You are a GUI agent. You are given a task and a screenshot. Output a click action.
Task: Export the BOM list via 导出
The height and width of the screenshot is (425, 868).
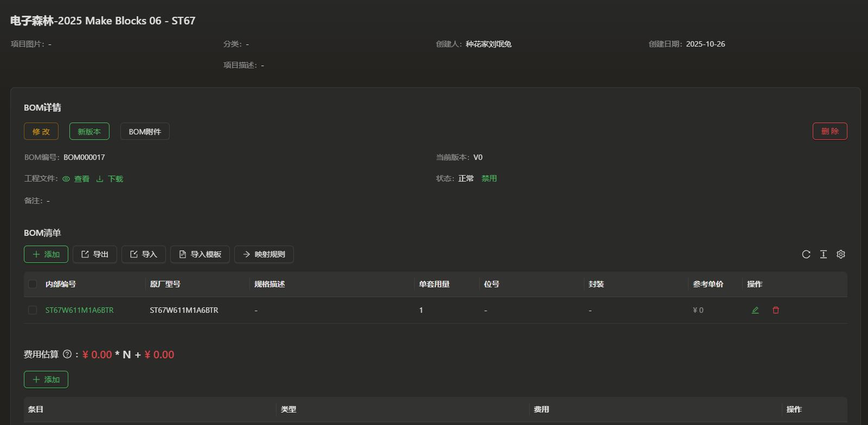[95, 254]
